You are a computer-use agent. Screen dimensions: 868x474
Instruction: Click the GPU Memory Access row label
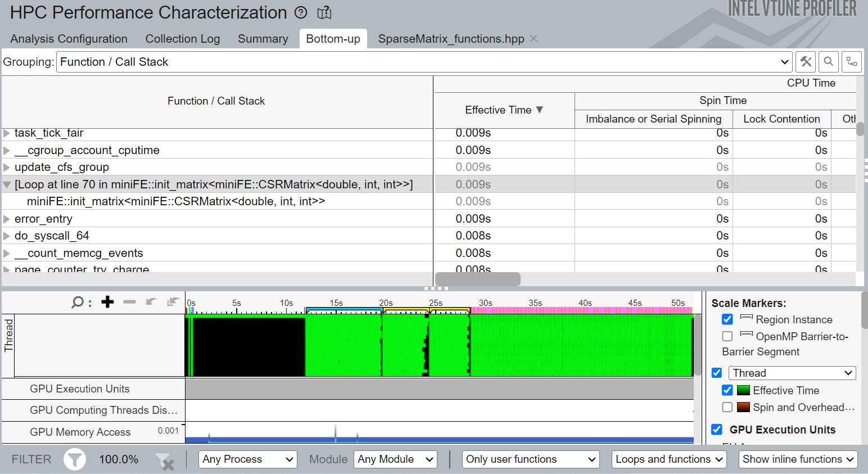pos(80,432)
